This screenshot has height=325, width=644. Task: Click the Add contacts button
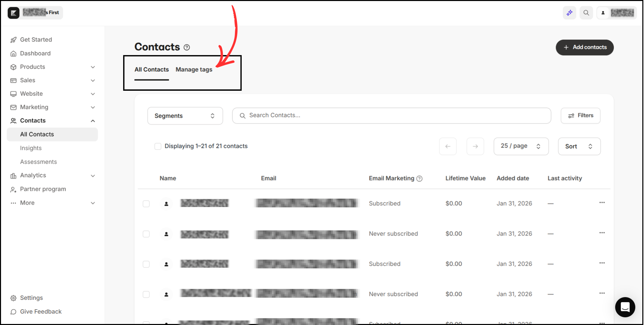(585, 47)
